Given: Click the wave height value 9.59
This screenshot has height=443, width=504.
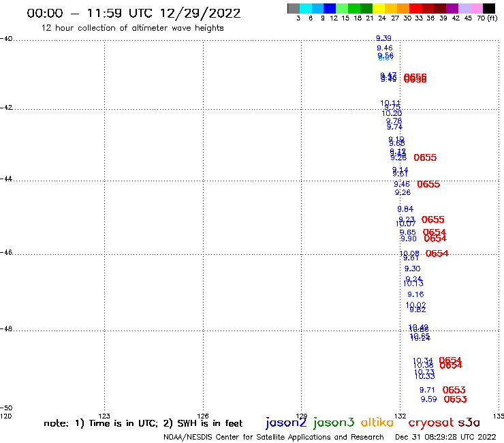Looking at the screenshot, I should pyautogui.click(x=428, y=399).
